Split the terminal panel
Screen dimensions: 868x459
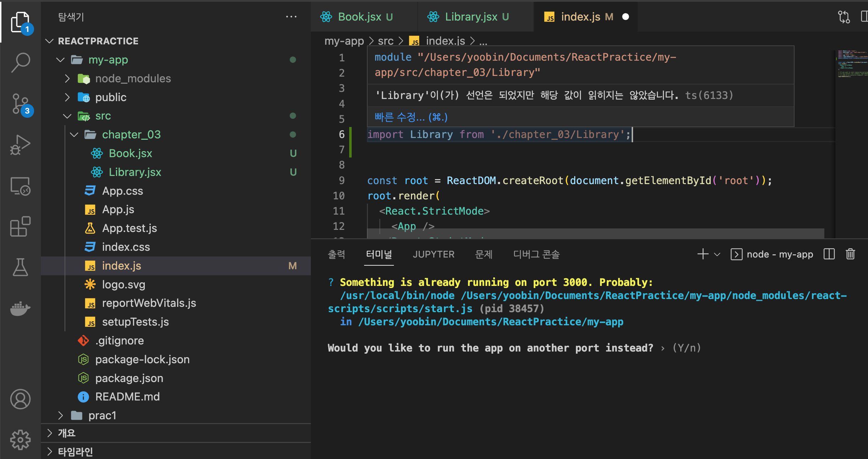tap(829, 254)
